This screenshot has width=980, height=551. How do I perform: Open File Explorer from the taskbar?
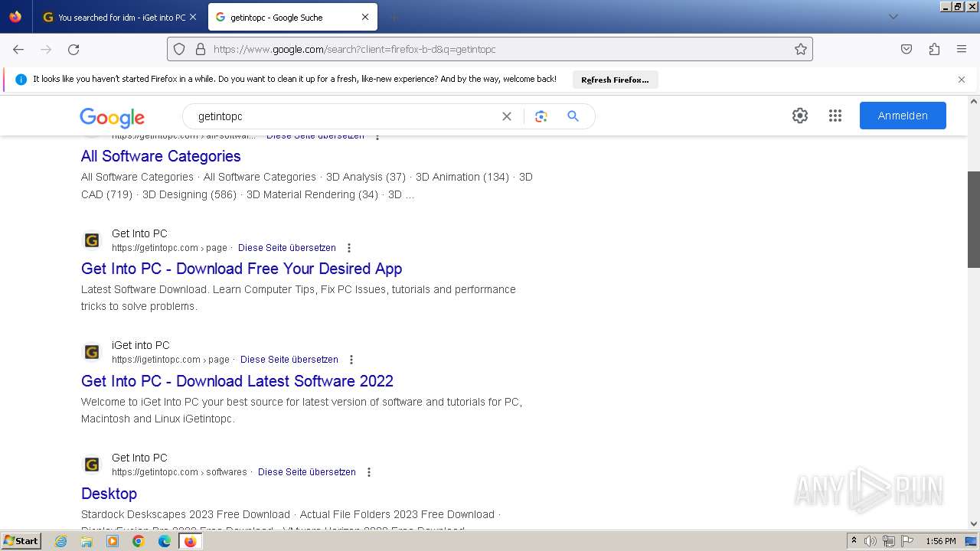pyautogui.click(x=87, y=541)
